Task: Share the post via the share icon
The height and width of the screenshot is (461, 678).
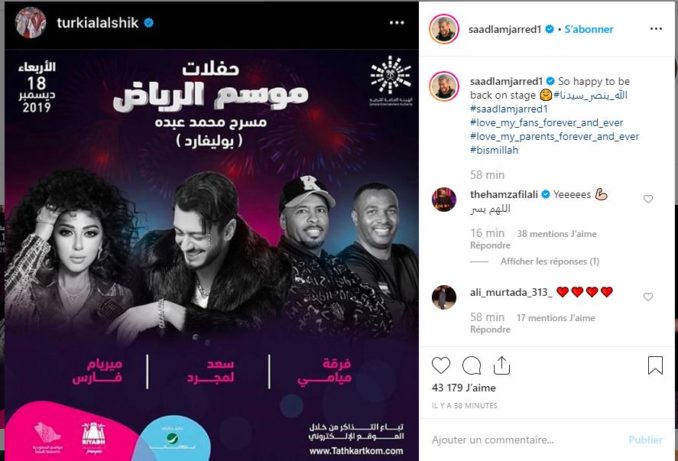Action: (502, 366)
